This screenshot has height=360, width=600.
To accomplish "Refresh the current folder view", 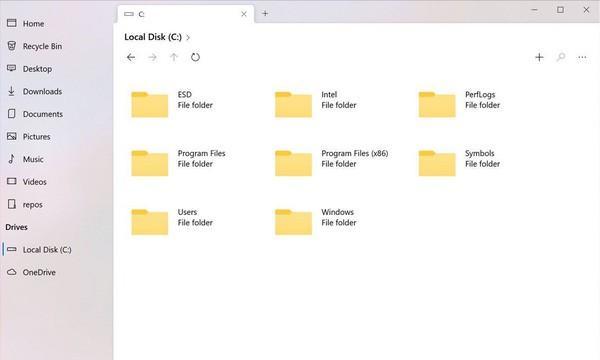I will click(195, 57).
